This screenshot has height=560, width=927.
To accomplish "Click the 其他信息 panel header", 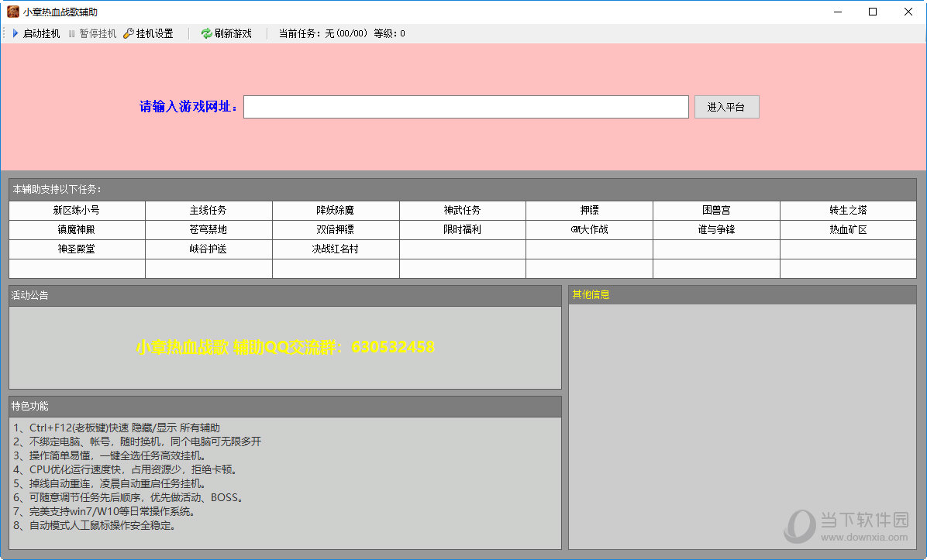I will click(x=742, y=295).
